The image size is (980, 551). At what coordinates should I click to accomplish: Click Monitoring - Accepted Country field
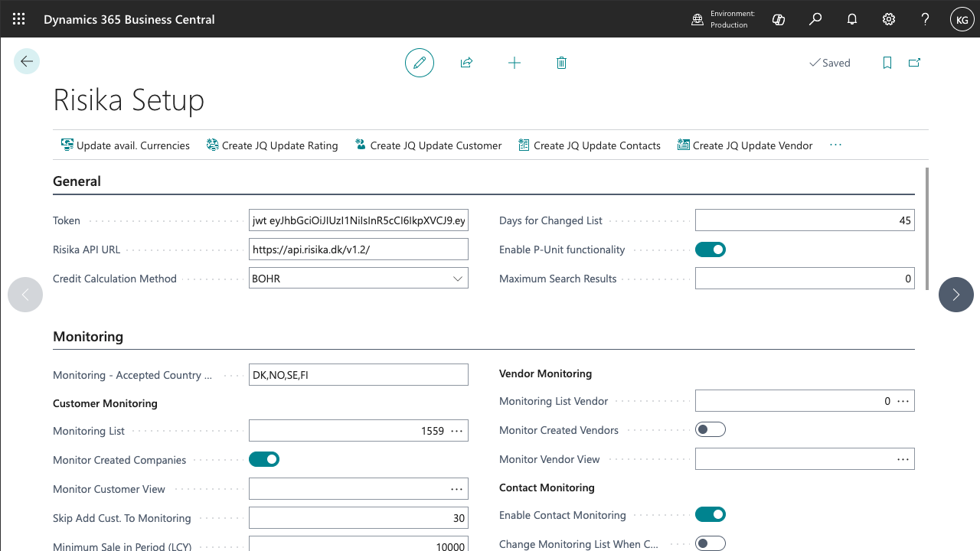[358, 375]
